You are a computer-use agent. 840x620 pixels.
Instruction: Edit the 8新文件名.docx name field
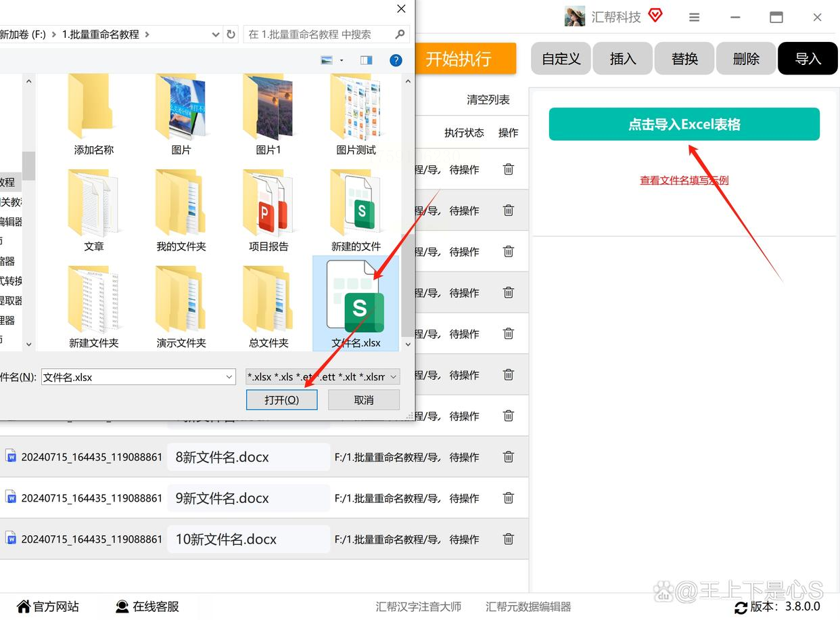[248, 457]
